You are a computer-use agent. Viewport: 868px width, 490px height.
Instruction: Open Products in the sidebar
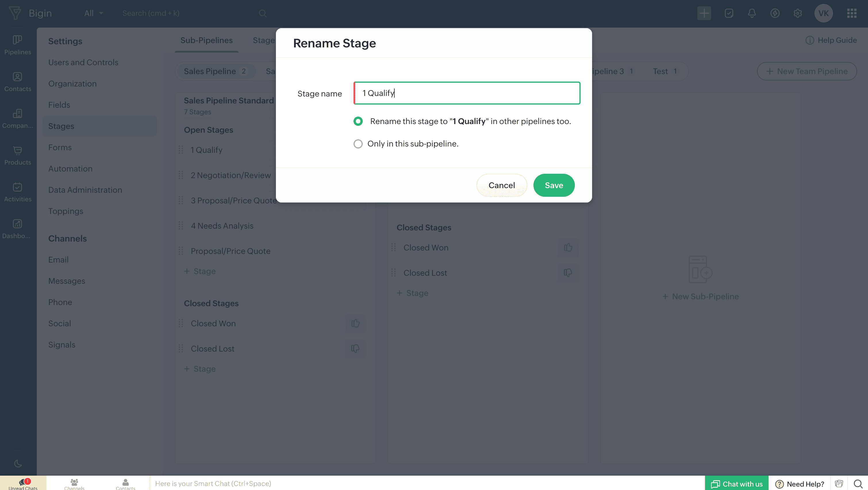pos(18,155)
